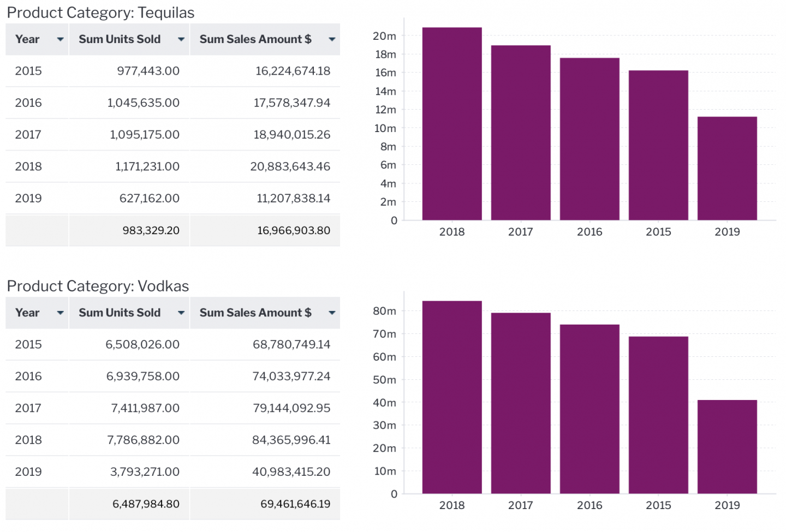
Task: Click the 2019 bar in the Vodkas chart
Action: coord(727,447)
